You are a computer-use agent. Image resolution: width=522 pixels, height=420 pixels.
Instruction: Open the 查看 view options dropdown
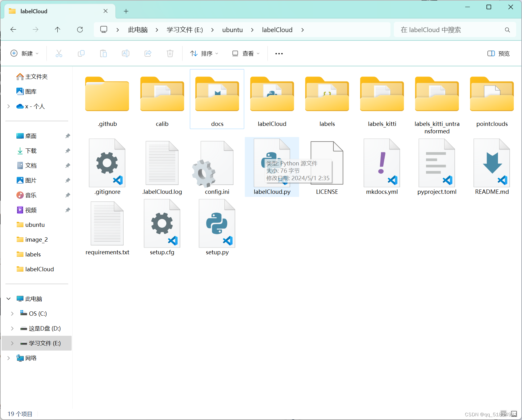(x=245, y=53)
